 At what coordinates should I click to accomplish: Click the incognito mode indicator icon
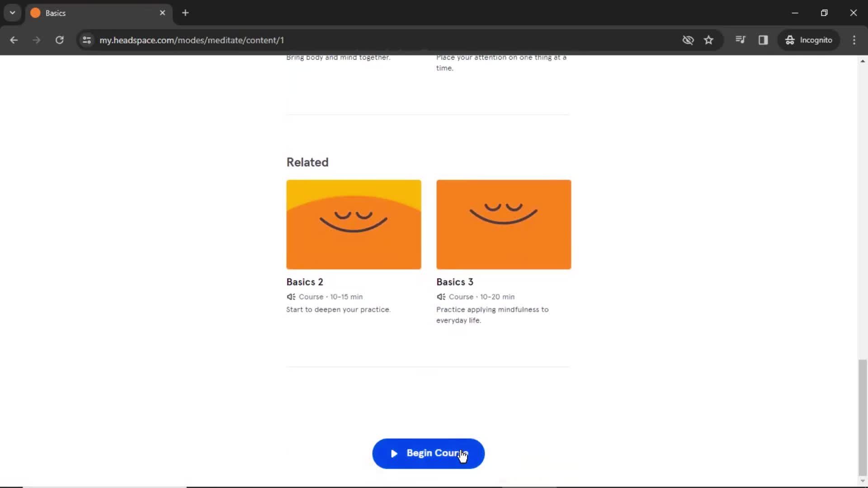(x=789, y=40)
